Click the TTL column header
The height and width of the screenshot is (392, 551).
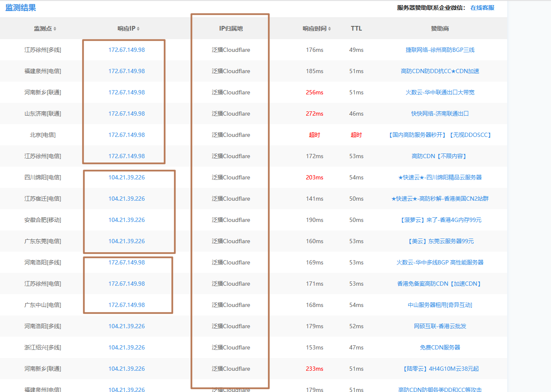(x=356, y=28)
